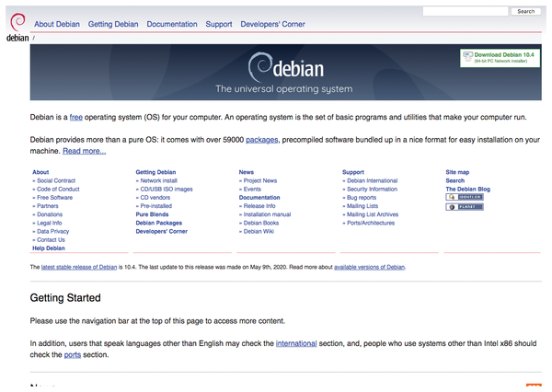Open the Release Info link
The width and height of the screenshot is (552, 392).
pos(259,206)
